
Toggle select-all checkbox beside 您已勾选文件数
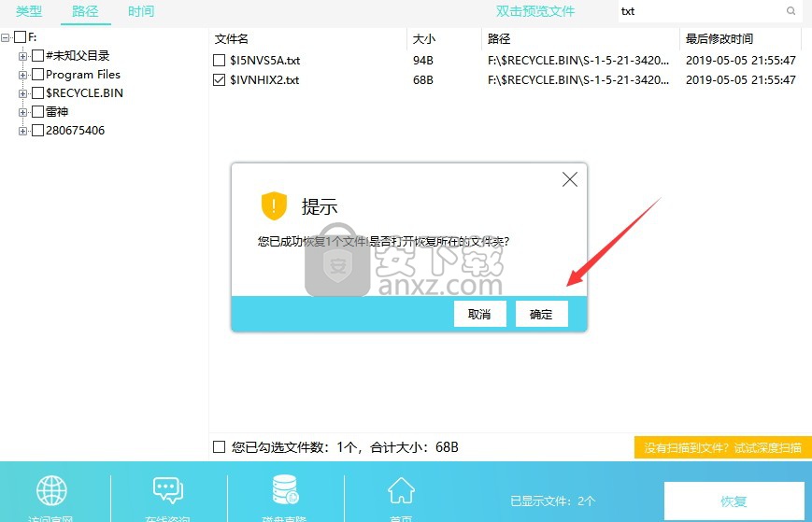[219, 447]
